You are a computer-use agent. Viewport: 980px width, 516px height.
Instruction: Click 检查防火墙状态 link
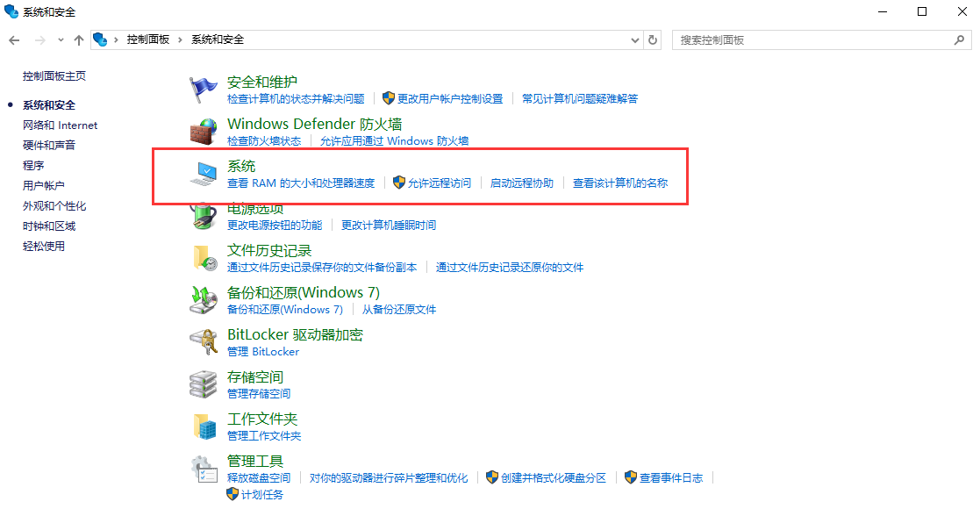[264, 140]
